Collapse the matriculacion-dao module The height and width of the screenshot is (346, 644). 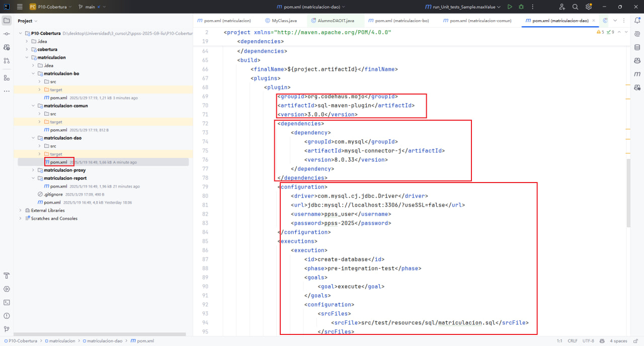tap(33, 138)
